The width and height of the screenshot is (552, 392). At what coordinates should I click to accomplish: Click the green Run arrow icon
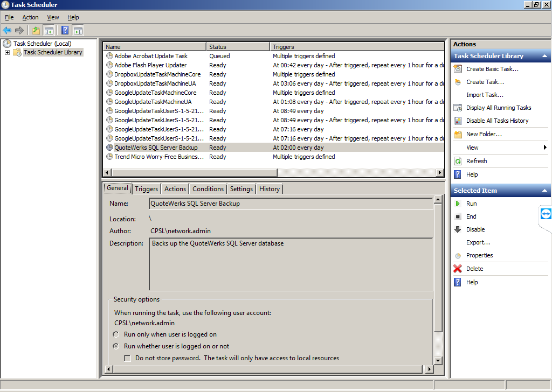(458, 204)
